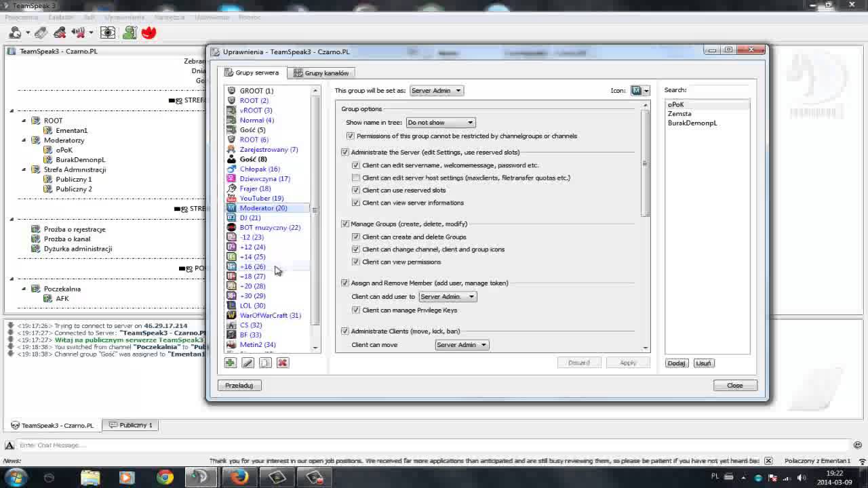Select the DJ (21) server group
868x488 pixels.
250,218
